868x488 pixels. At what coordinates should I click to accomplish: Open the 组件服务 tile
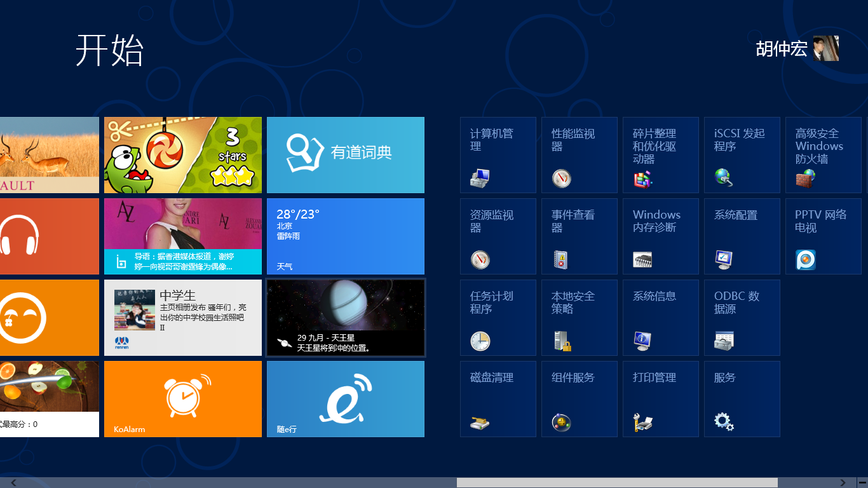[580, 399]
